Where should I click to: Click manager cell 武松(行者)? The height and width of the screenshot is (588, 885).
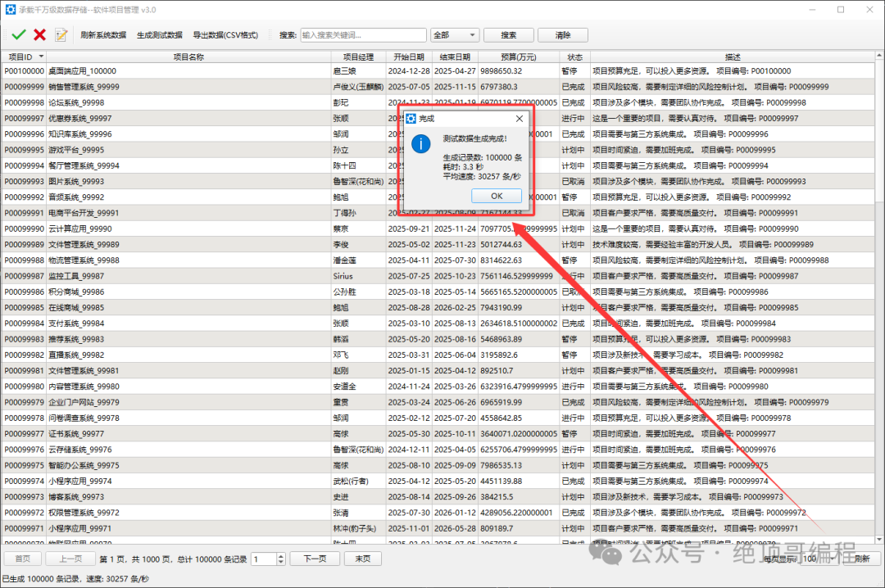click(x=358, y=482)
